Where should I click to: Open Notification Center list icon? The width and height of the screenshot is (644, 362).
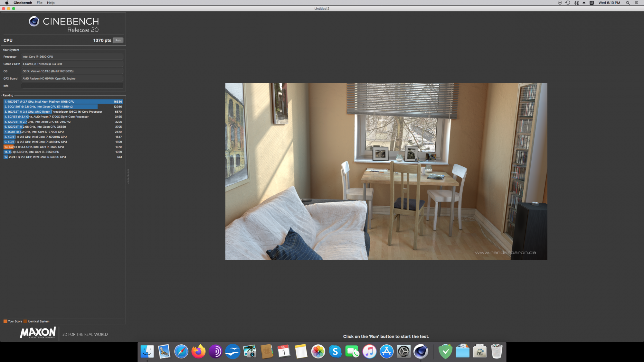point(636,3)
